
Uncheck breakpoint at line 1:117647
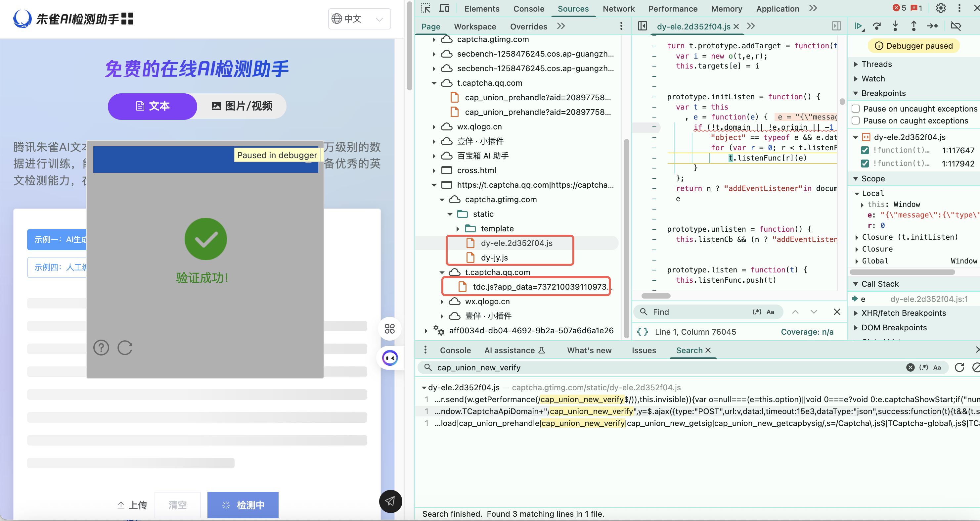[x=865, y=150]
